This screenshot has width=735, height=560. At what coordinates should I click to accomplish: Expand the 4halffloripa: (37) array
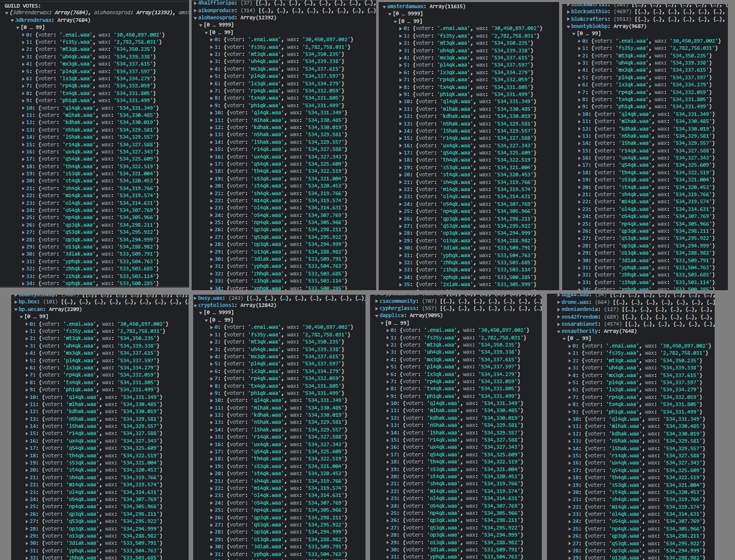pos(195,4)
